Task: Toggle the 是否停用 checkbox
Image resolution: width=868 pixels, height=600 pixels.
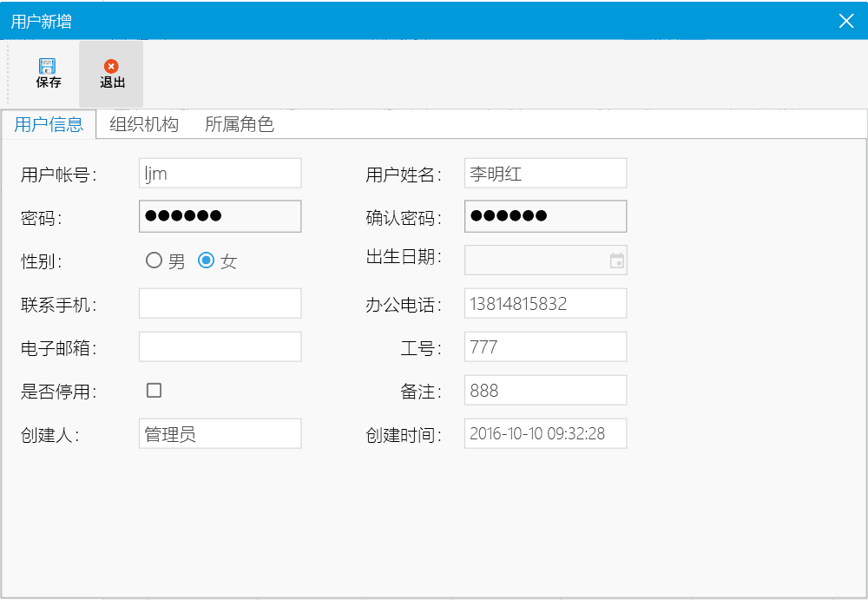Action: 154,391
